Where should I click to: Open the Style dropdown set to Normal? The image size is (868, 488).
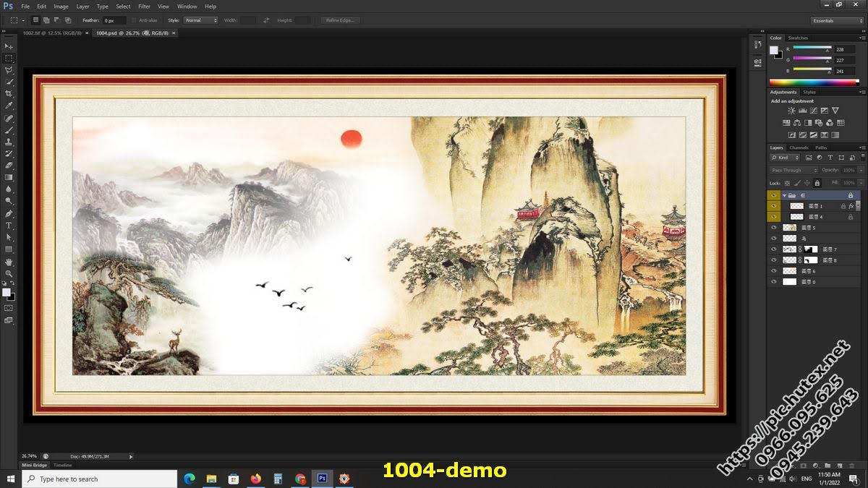[x=201, y=20]
